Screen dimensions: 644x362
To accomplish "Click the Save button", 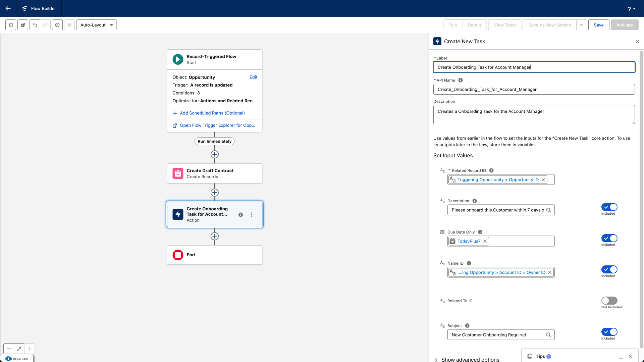I will coord(598,25).
